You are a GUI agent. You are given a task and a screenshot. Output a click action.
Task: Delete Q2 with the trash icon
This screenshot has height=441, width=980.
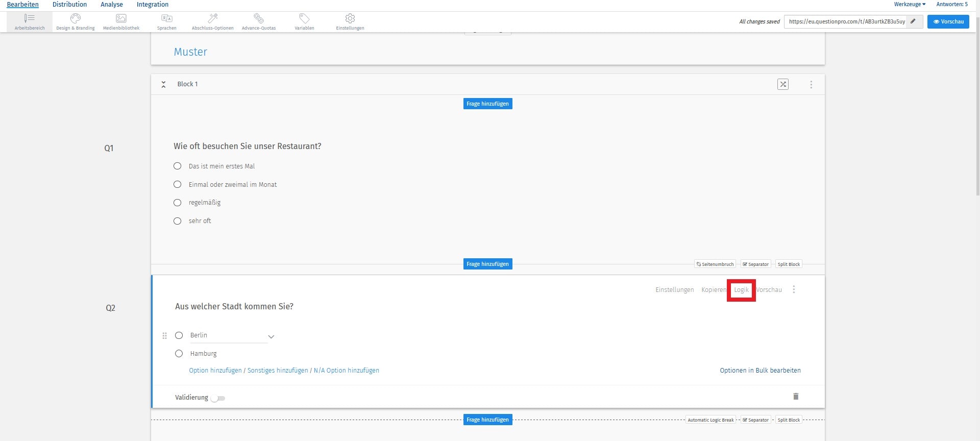796,397
